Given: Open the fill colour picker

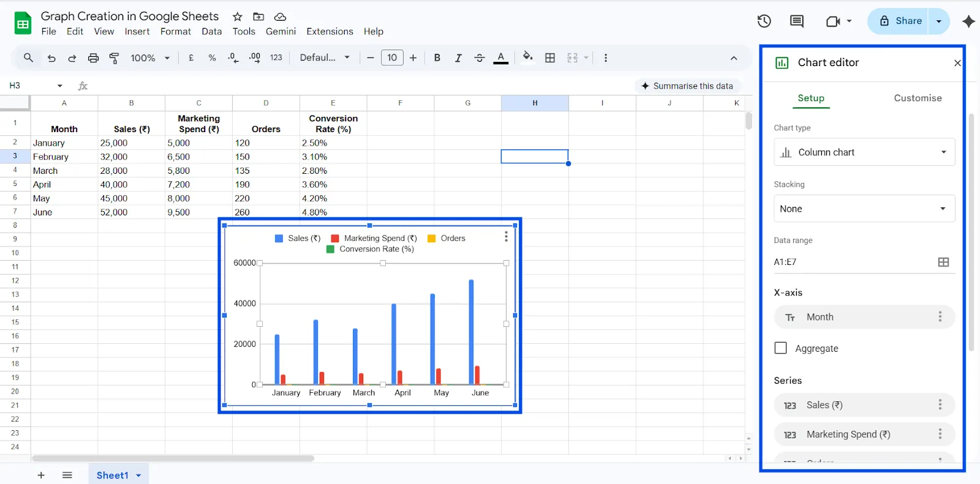Looking at the screenshot, I should (x=527, y=58).
